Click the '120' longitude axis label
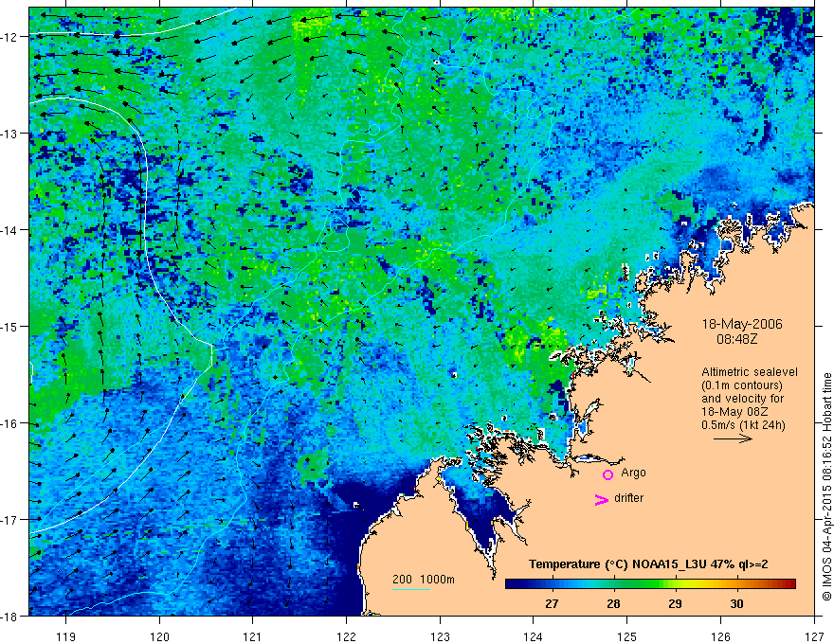This screenshot has width=834, height=644. coord(159,636)
